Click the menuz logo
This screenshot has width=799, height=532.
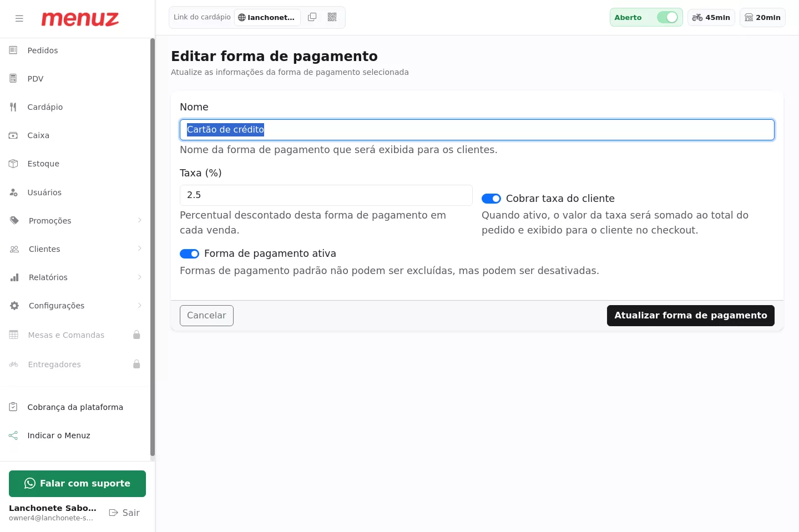80,19
